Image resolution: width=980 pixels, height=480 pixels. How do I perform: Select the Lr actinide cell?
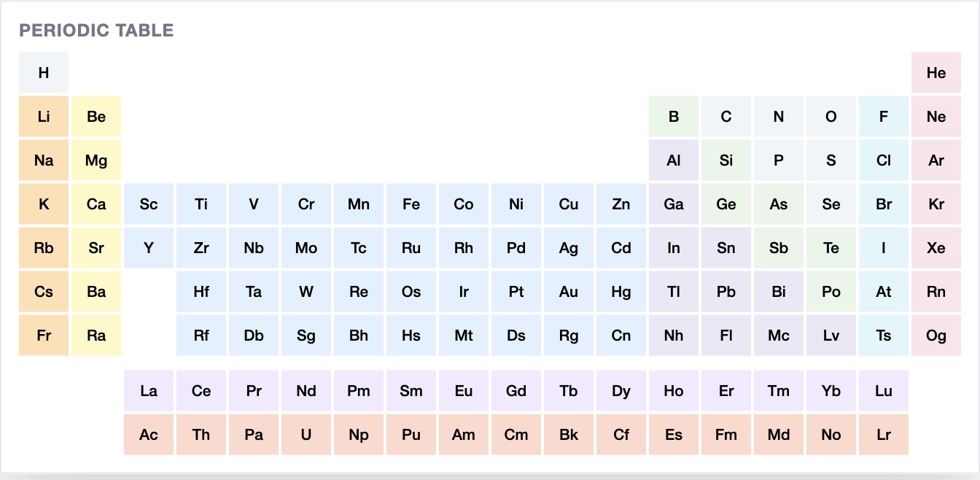884,435
